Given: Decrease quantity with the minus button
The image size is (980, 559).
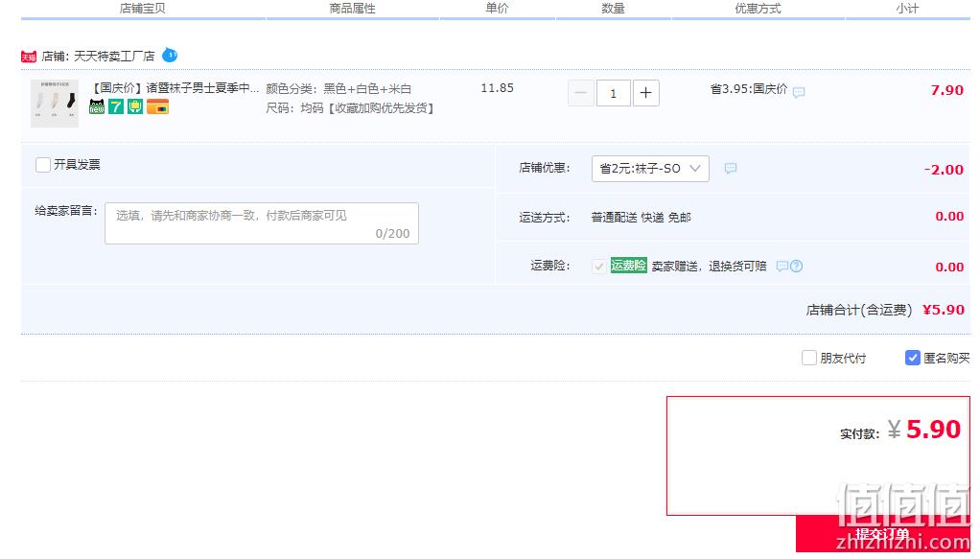Looking at the screenshot, I should [x=581, y=93].
